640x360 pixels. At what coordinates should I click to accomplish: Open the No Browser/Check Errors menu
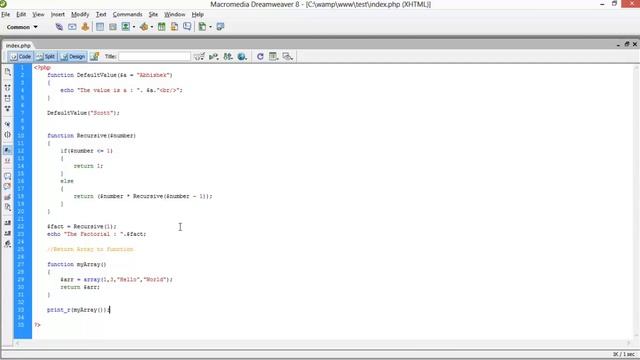[x=199, y=57]
